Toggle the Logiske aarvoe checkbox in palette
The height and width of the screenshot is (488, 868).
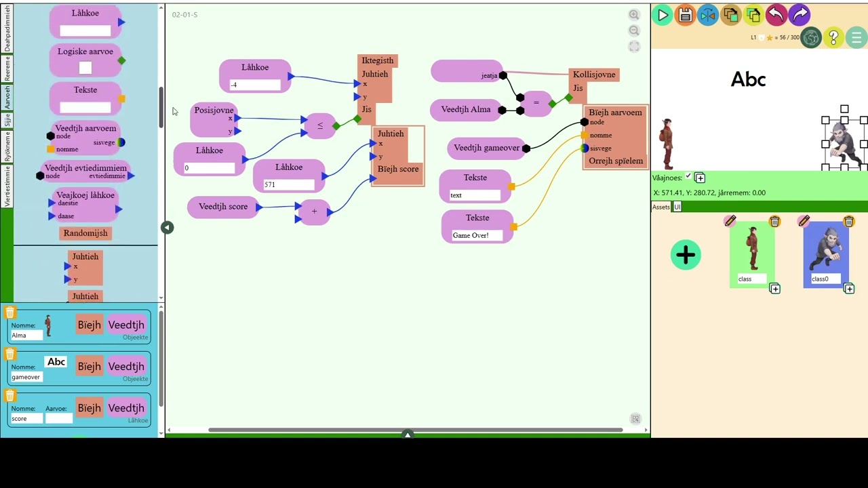coord(85,68)
